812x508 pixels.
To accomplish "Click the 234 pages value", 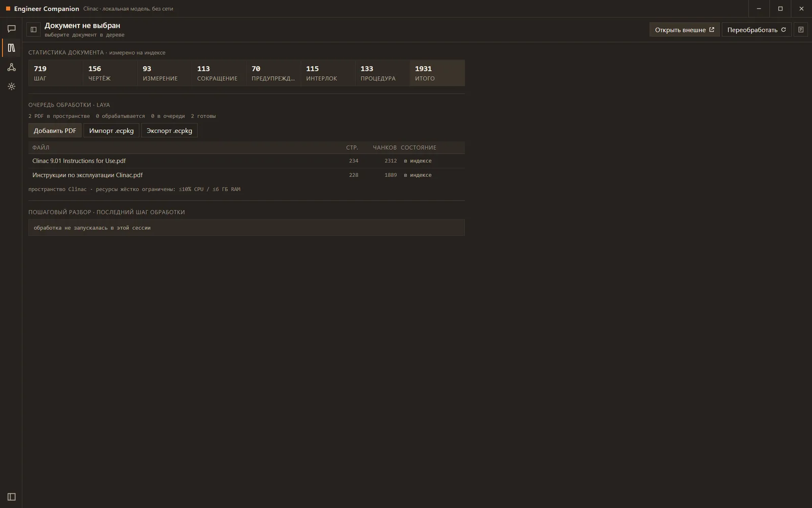I will (353, 161).
